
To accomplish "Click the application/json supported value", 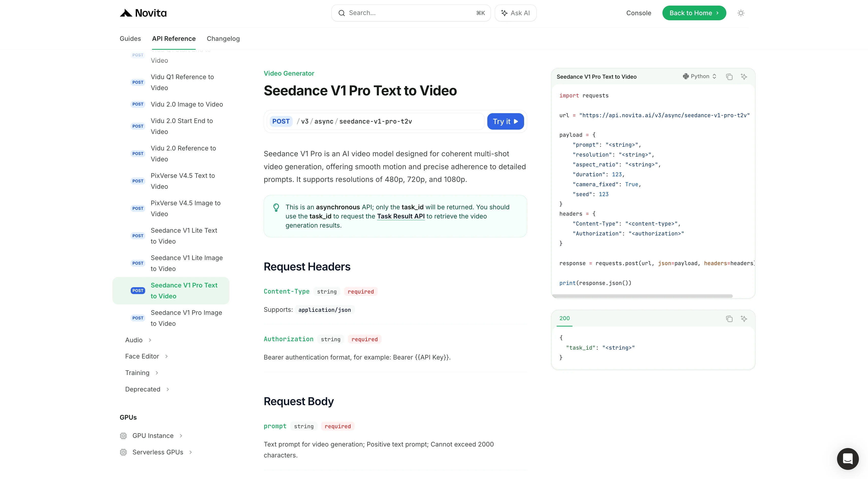I will (x=325, y=310).
